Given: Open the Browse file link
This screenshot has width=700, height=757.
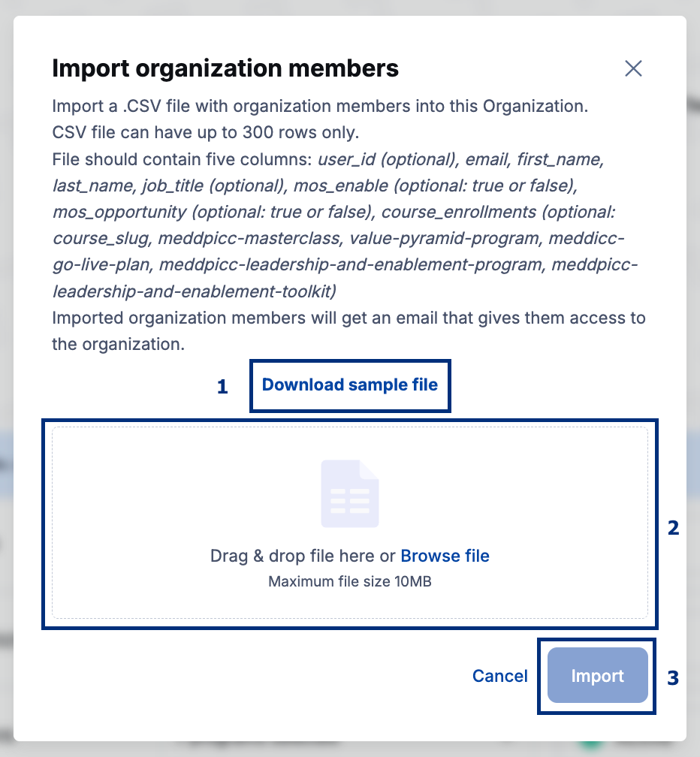Looking at the screenshot, I should pos(445,556).
